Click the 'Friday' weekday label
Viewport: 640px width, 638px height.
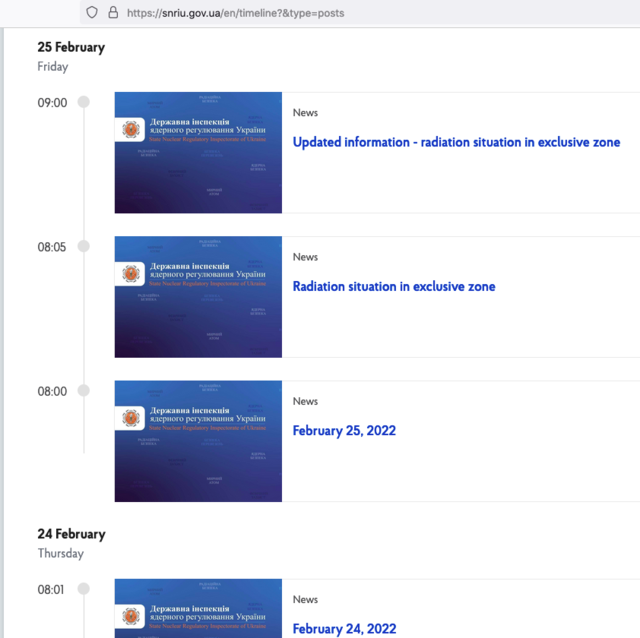53,67
